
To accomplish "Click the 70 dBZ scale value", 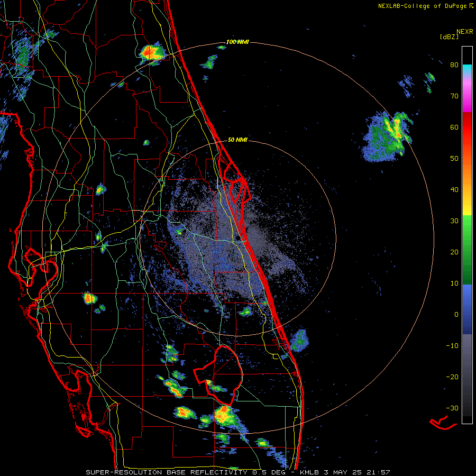I will (x=454, y=96).
